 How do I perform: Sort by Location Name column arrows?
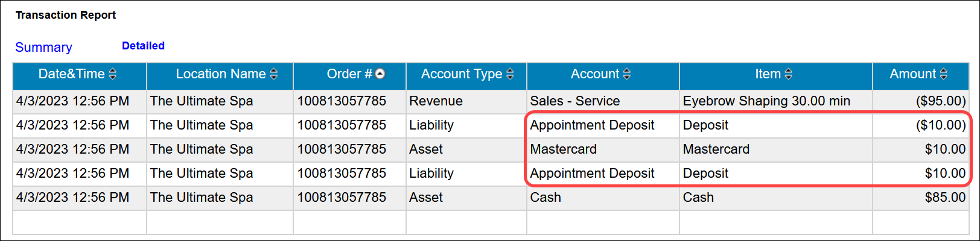[x=274, y=74]
